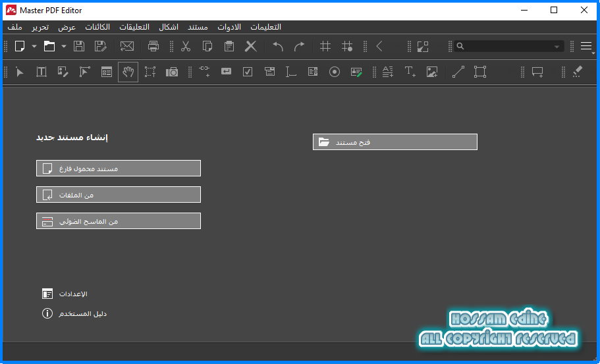Click the مستند محمول فارغ button
The width and height of the screenshot is (600, 364).
(x=119, y=169)
